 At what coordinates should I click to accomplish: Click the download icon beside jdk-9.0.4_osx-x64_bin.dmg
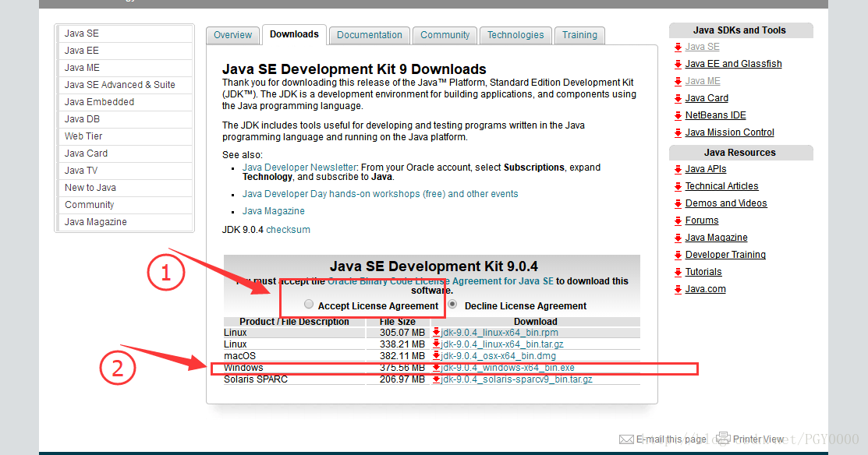tap(436, 355)
